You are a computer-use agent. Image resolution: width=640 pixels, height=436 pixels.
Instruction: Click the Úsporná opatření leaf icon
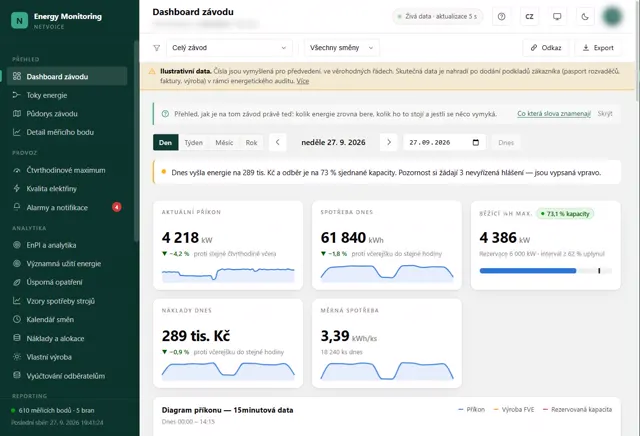17,282
